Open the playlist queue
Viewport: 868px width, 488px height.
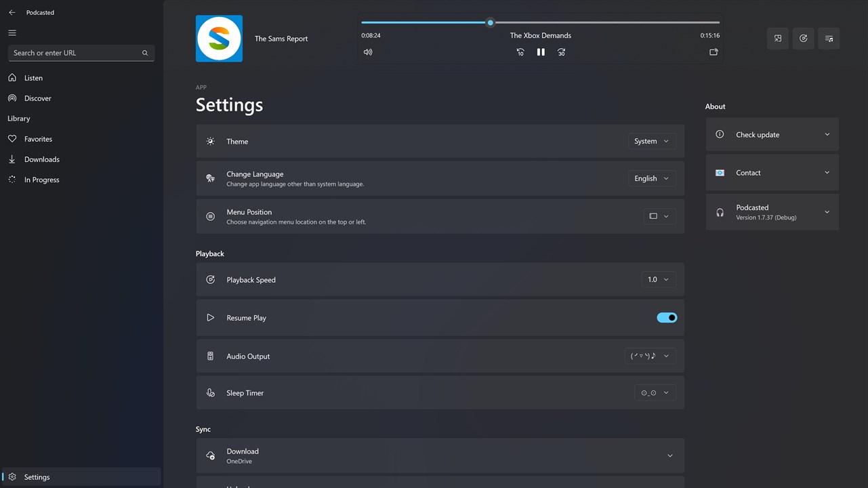pos(829,39)
